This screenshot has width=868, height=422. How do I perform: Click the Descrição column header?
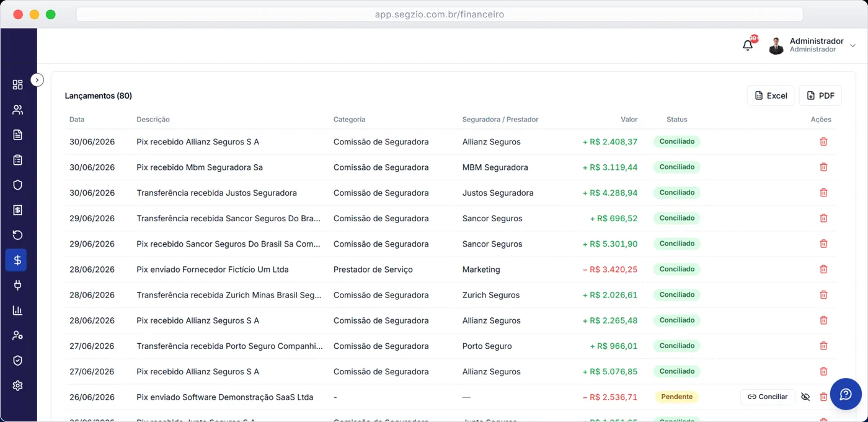point(153,119)
